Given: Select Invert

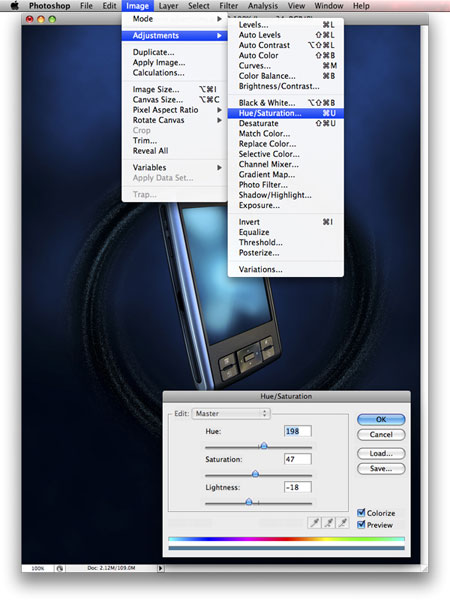Looking at the screenshot, I should (x=286, y=222).
